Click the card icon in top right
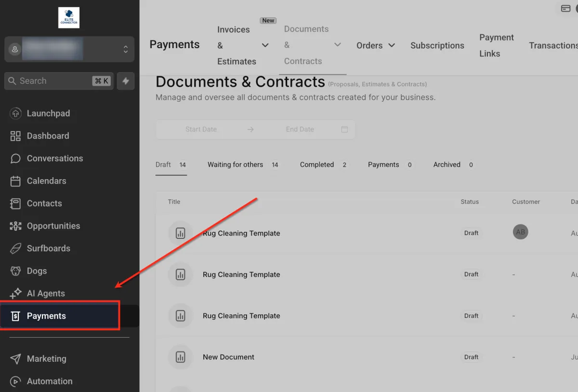This screenshot has width=578, height=392. coord(566,8)
